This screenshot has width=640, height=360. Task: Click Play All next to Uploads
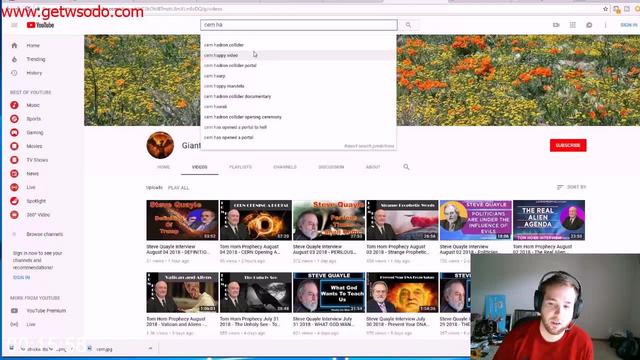178,188
